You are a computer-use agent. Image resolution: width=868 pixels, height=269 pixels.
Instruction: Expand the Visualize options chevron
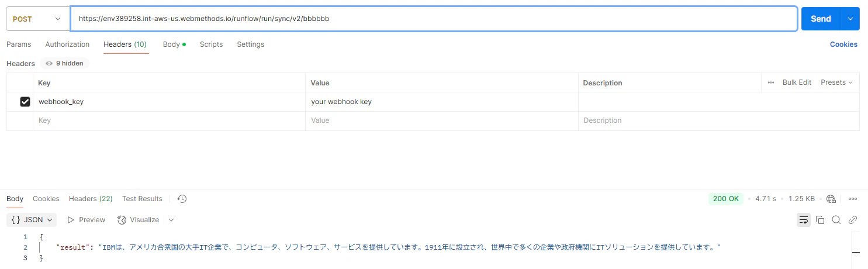click(x=171, y=220)
